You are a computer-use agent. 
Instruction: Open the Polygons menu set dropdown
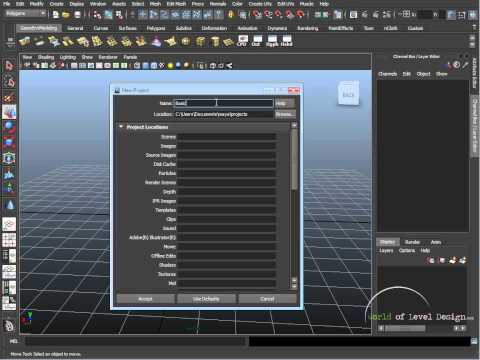26,14
